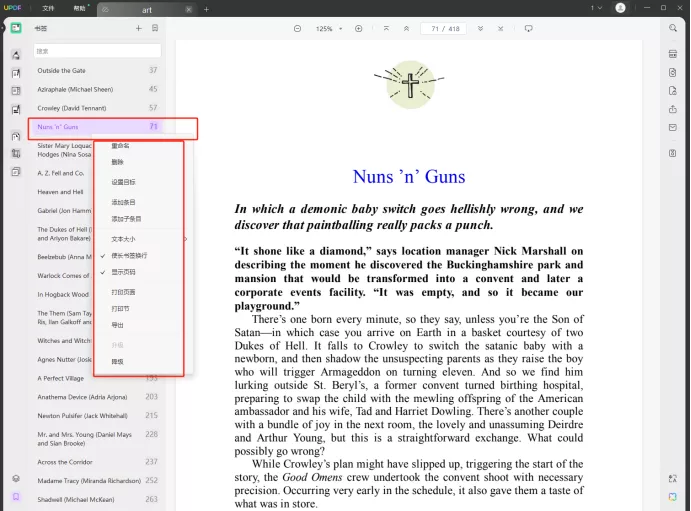Open the 'Aziraphale (Michael Sheen)' bookmark
Screen dimensions: 691x511
tap(97, 89)
